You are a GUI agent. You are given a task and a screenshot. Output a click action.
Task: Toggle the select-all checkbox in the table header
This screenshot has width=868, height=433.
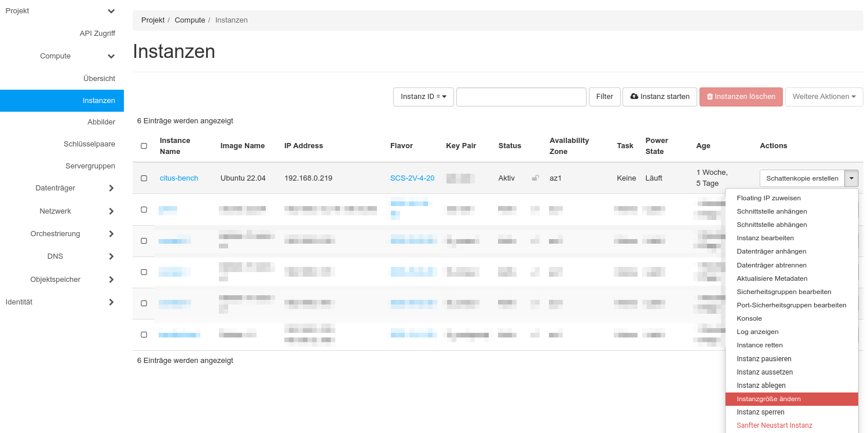pyautogui.click(x=144, y=146)
